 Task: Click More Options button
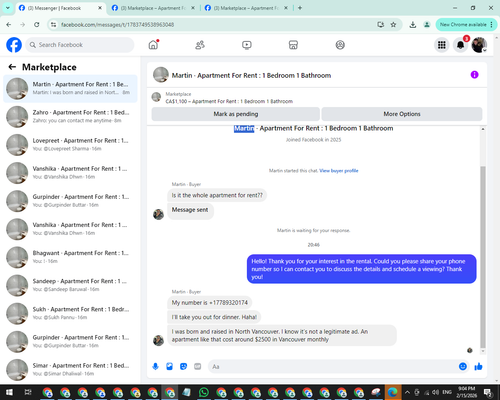pos(402,114)
